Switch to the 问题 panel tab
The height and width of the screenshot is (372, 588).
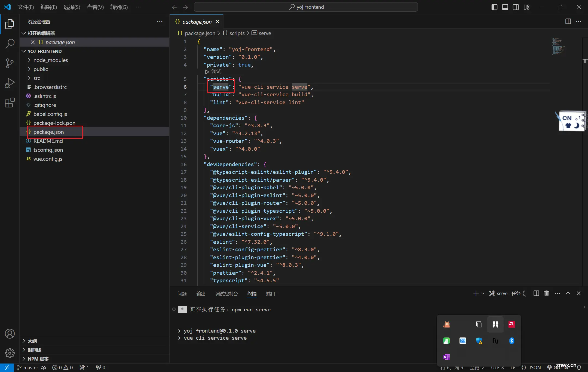click(182, 294)
